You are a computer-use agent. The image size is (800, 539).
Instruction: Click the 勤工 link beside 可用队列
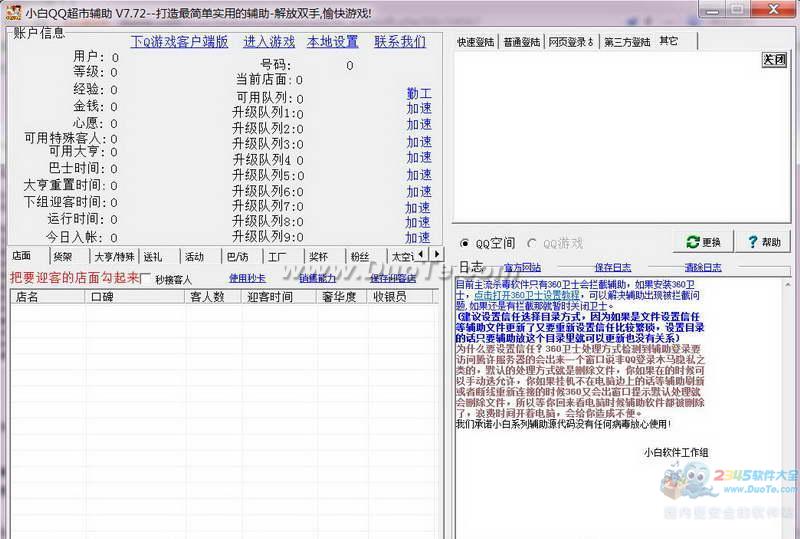[x=419, y=93]
